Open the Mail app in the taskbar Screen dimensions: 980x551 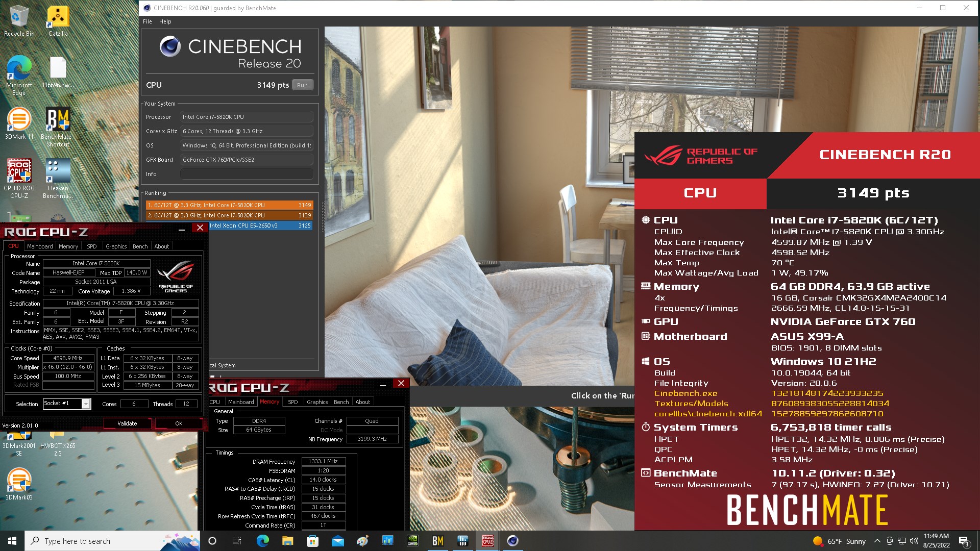337,541
